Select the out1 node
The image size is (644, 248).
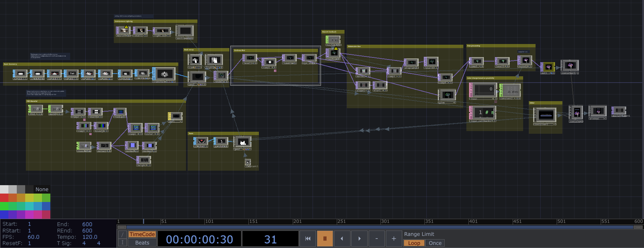(548, 67)
